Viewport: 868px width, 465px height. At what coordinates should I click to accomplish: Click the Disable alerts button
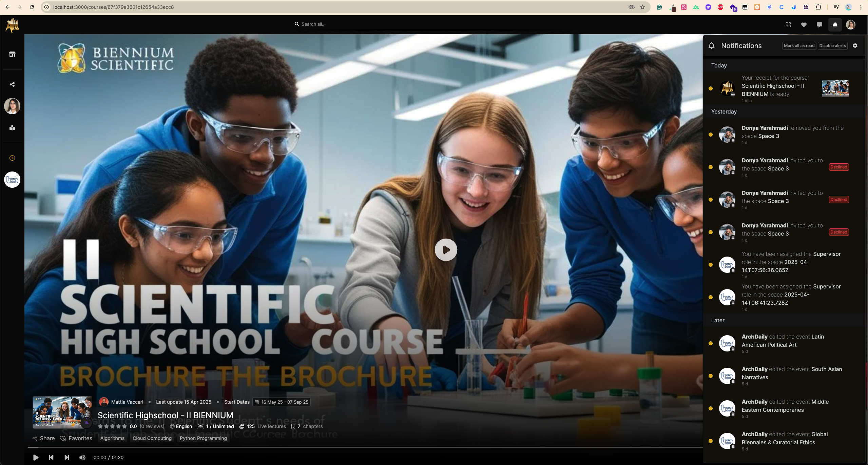[832, 46]
